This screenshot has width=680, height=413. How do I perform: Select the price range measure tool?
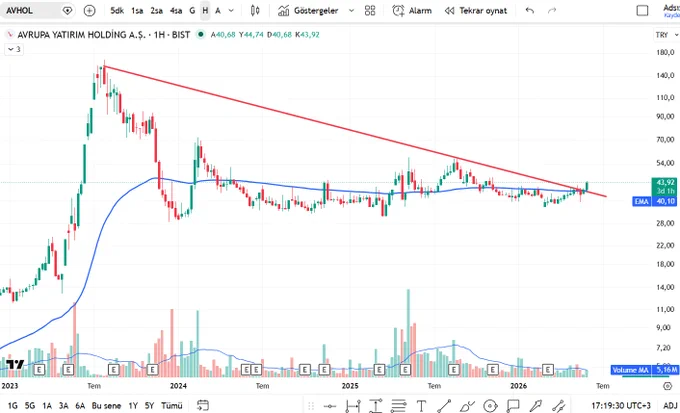(376, 406)
